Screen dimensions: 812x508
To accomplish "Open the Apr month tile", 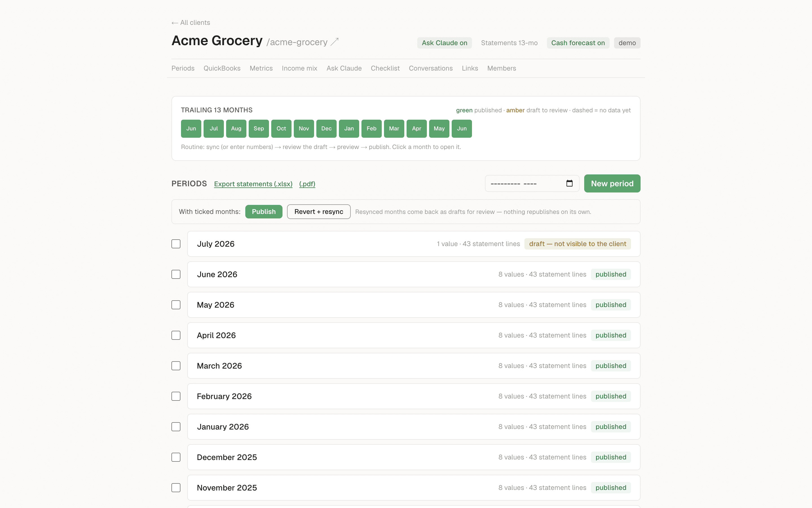I will [416, 129].
